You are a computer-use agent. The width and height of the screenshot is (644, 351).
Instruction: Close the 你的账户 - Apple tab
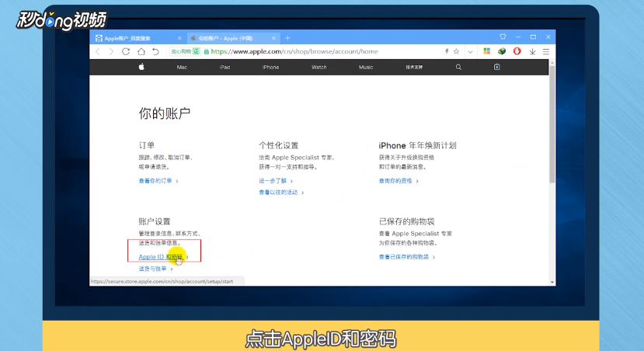[273, 38]
